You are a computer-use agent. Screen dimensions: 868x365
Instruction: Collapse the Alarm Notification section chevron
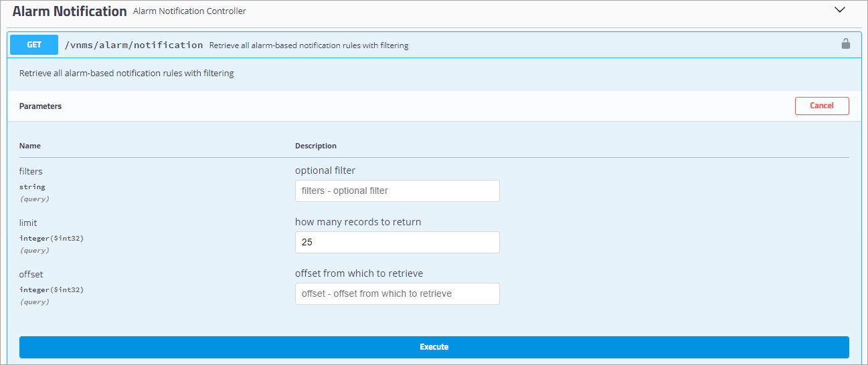(x=840, y=10)
